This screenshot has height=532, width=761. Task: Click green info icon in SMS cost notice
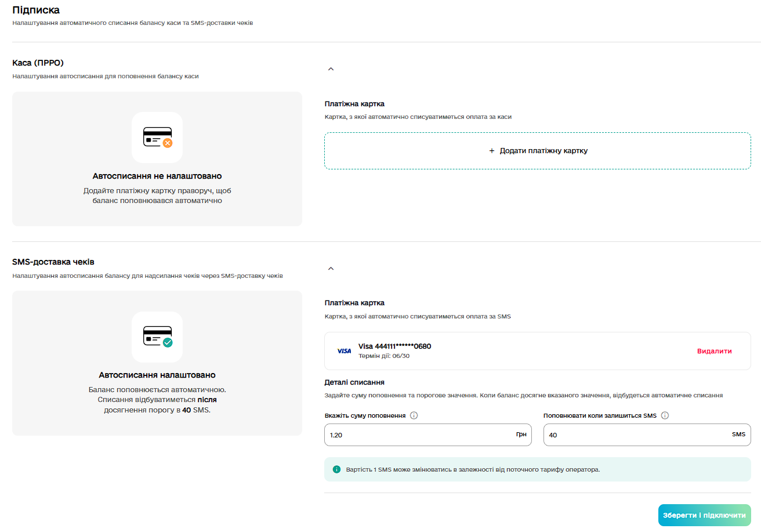click(336, 469)
